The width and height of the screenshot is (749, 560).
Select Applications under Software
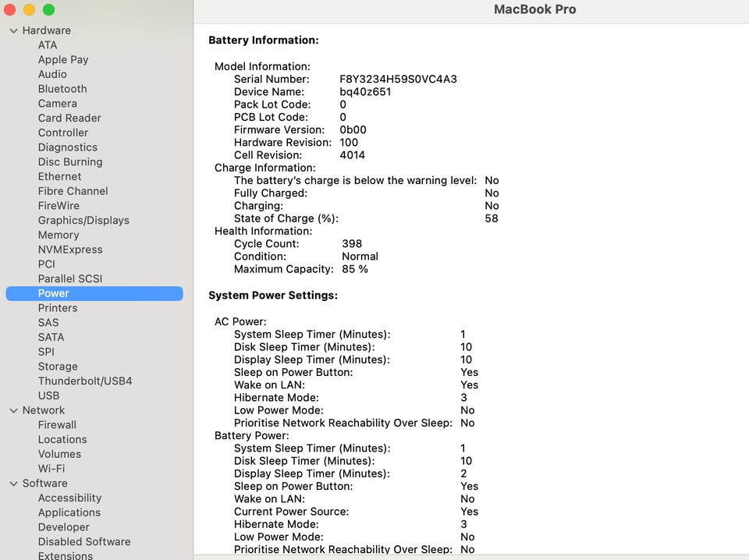pos(69,512)
